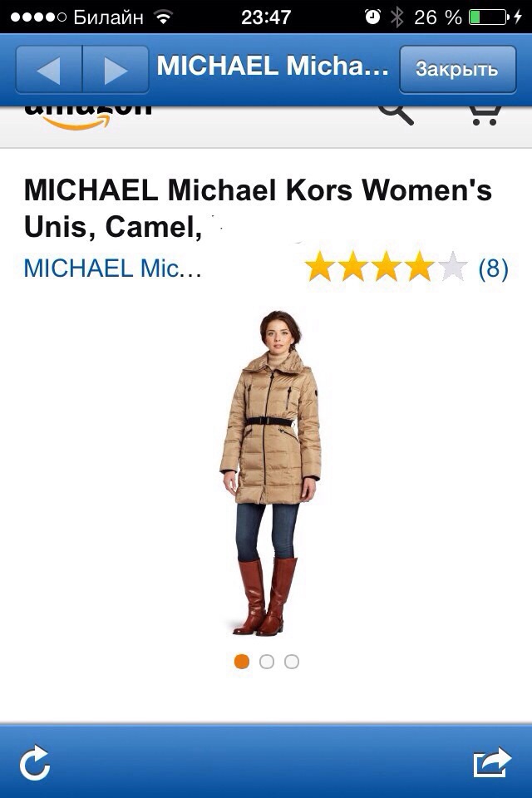Tap the Закрыть button

(458, 69)
